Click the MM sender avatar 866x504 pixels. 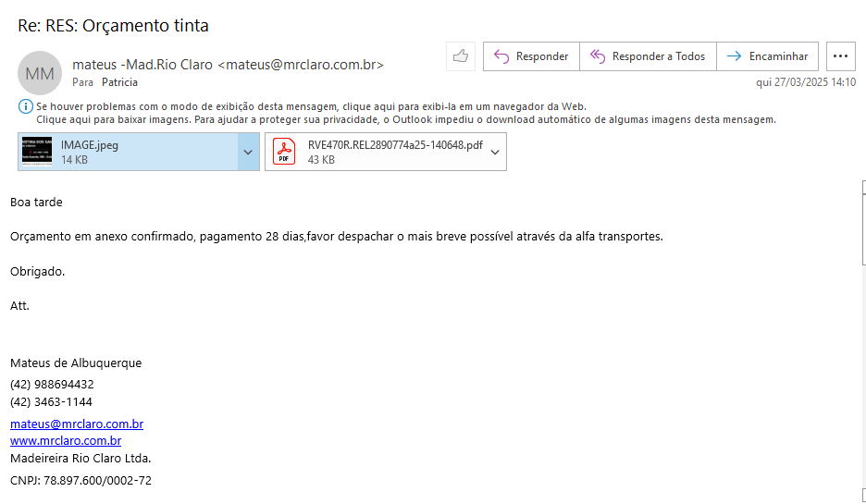(40, 73)
